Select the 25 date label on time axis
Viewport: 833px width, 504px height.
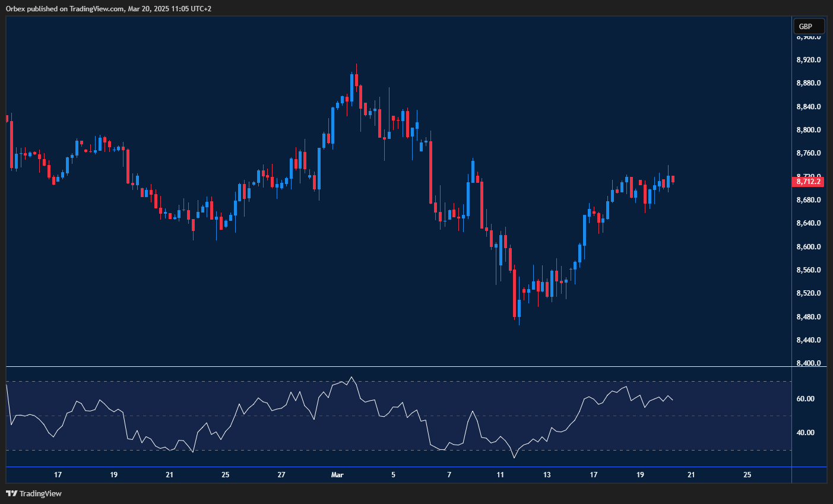[746, 475]
